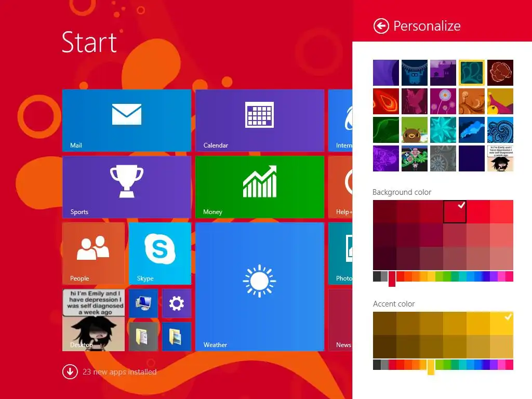The image size is (532, 399).
Task: Choose the purple swirl background thumbnail
Action: [x=386, y=73]
